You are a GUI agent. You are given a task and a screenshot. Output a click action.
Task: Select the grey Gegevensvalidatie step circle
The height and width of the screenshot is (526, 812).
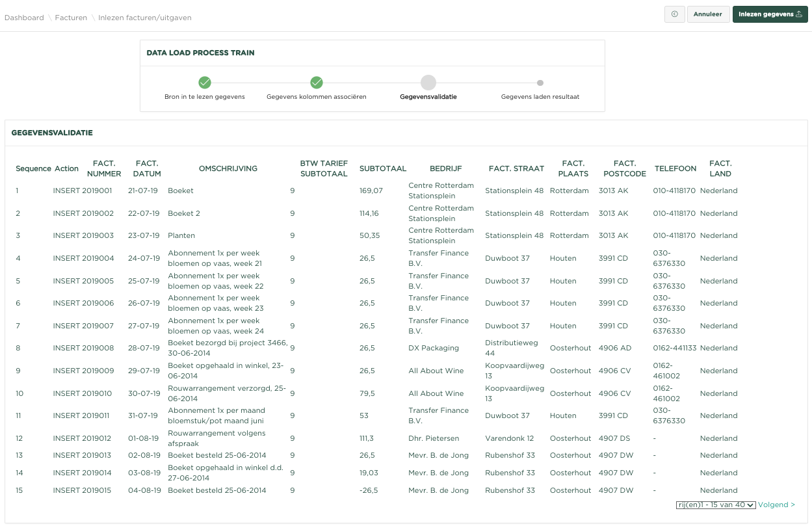click(428, 83)
